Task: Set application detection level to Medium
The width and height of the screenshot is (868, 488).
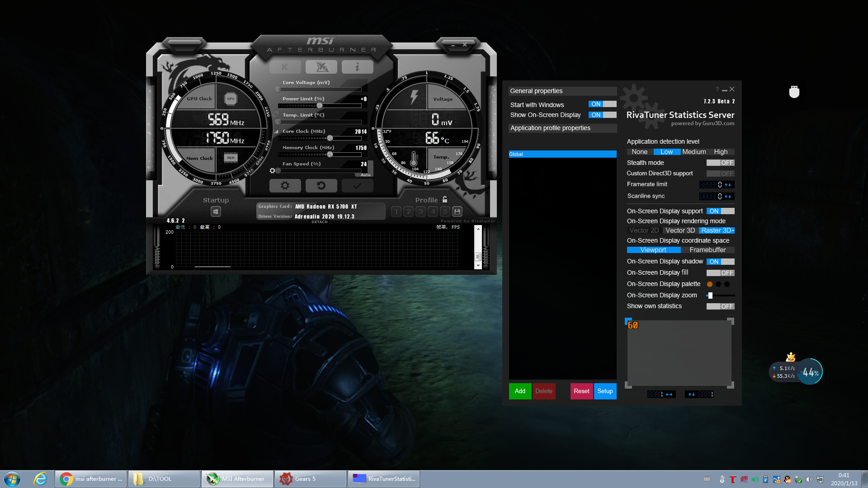Action: 694,152
